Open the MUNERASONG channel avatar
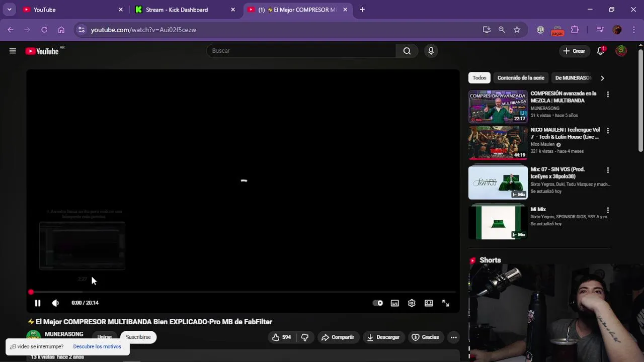The image size is (644, 362). (x=34, y=336)
